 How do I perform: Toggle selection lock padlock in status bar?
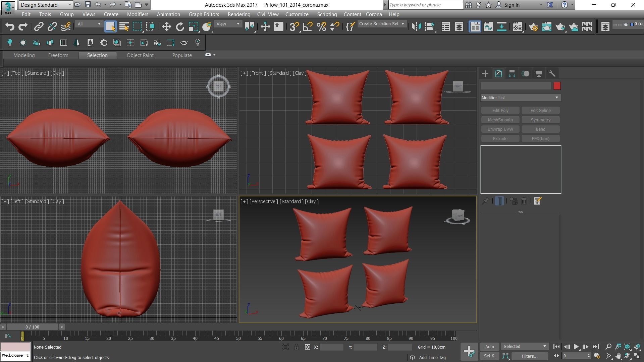pyautogui.click(x=297, y=347)
